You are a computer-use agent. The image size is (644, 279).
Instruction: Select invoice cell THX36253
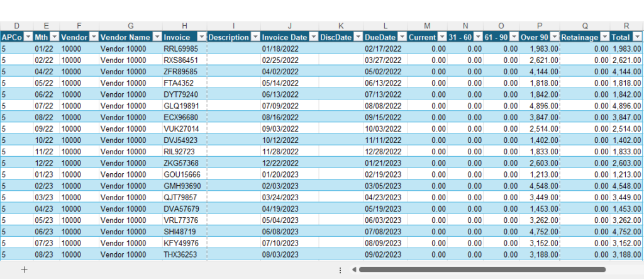[x=184, y=254]
